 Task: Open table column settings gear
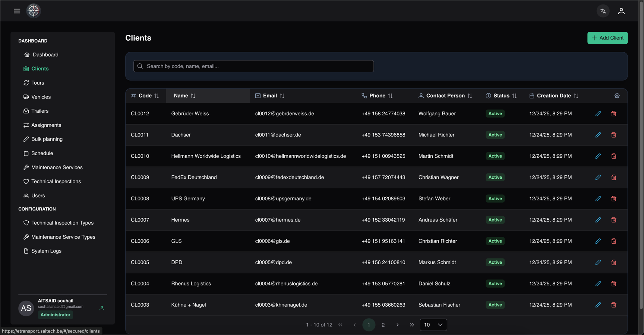[x=617, y=96]
